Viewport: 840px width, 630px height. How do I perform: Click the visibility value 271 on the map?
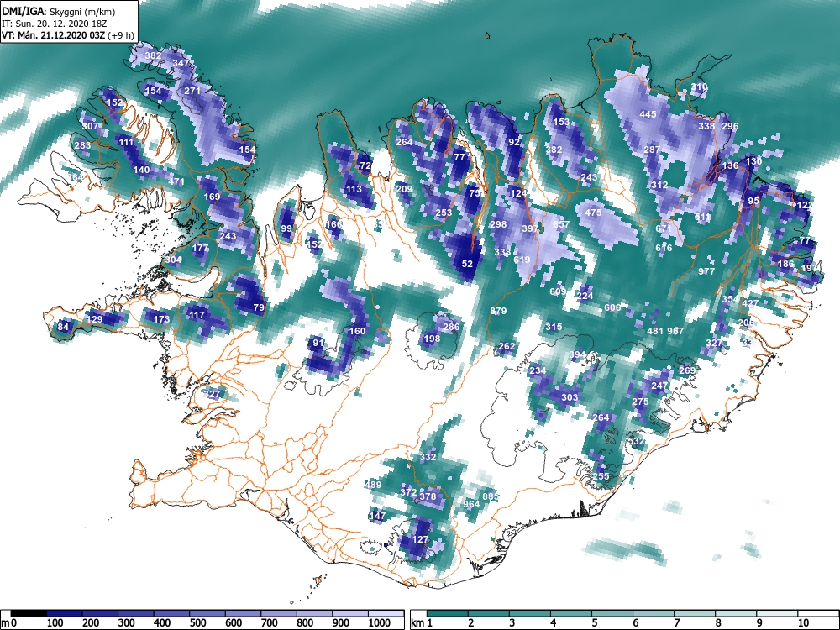(192, 91)
